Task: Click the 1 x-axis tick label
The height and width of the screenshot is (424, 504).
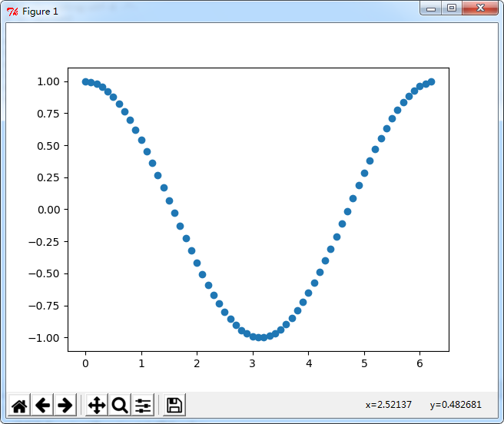Action: pyautogui.click(x=141, y=363)
